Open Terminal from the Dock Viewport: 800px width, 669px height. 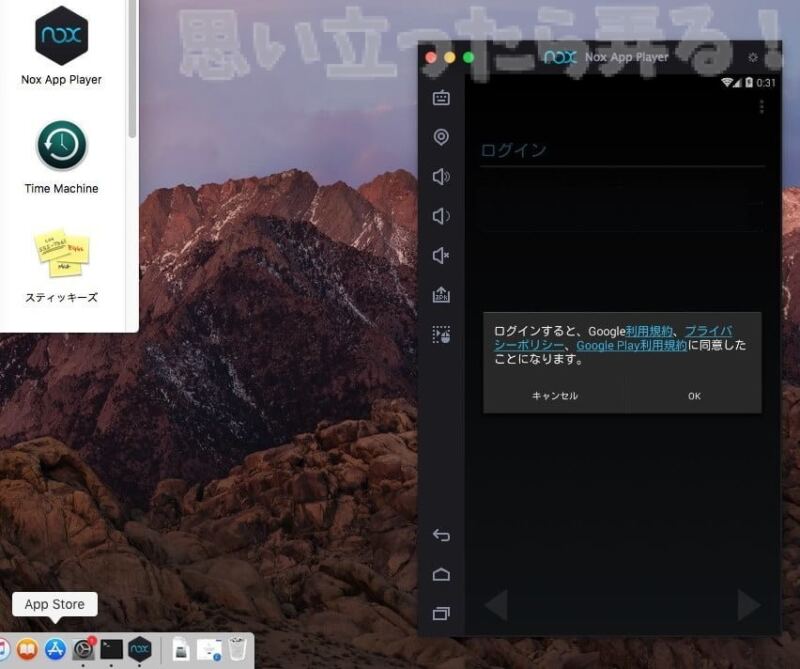[111, 649]
